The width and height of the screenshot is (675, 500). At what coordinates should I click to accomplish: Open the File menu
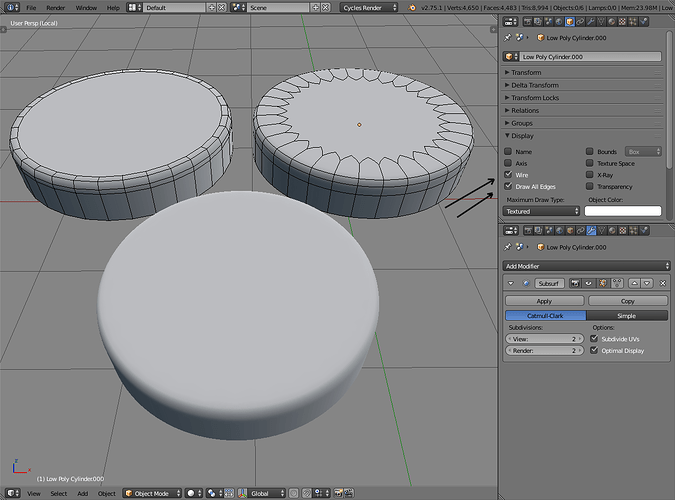click(31, 8)
